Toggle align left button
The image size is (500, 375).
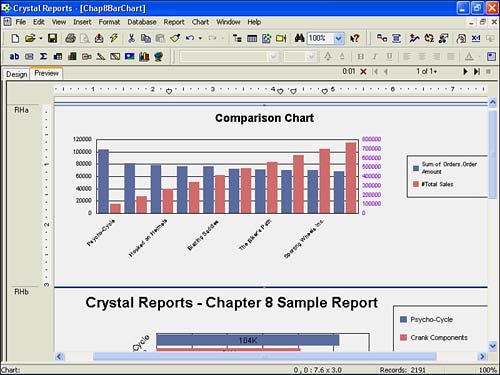tap(407, 57)
